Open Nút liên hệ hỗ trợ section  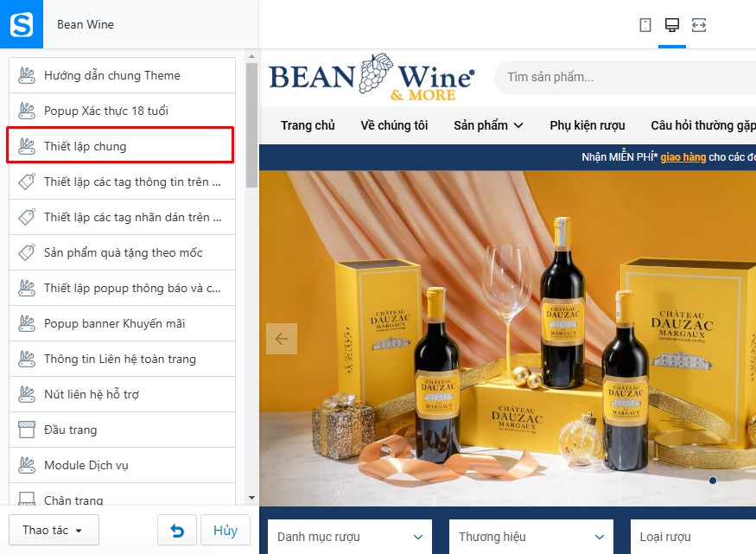(122, 394)
